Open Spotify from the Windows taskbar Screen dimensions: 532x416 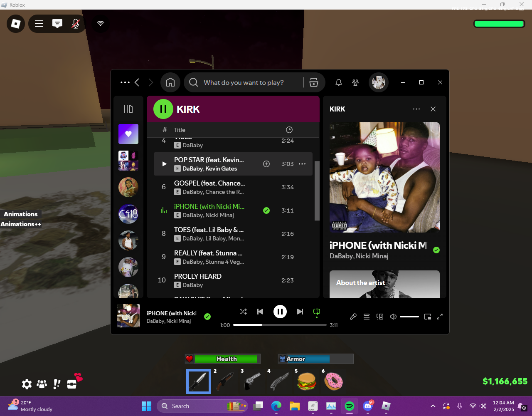pos(350,406)
